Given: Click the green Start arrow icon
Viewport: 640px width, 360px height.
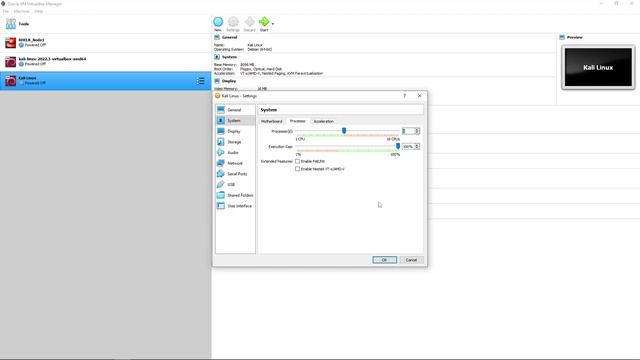Looking at the screenshot, I should tap(264, 22).
